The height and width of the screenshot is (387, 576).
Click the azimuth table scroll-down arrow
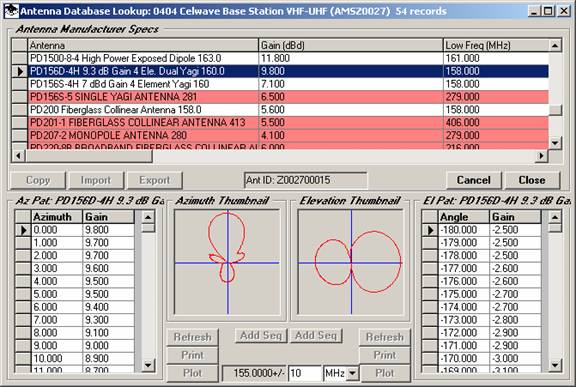[148, 365]
